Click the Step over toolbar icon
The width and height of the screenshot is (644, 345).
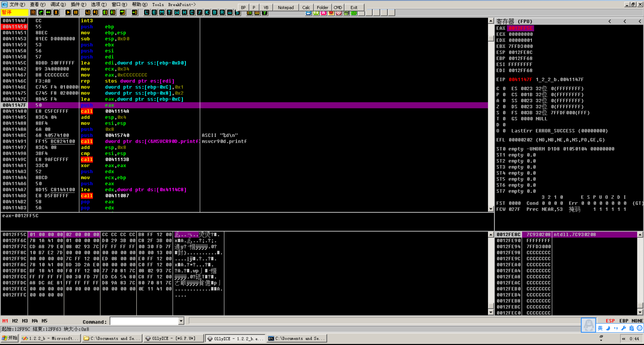point(95,12)
